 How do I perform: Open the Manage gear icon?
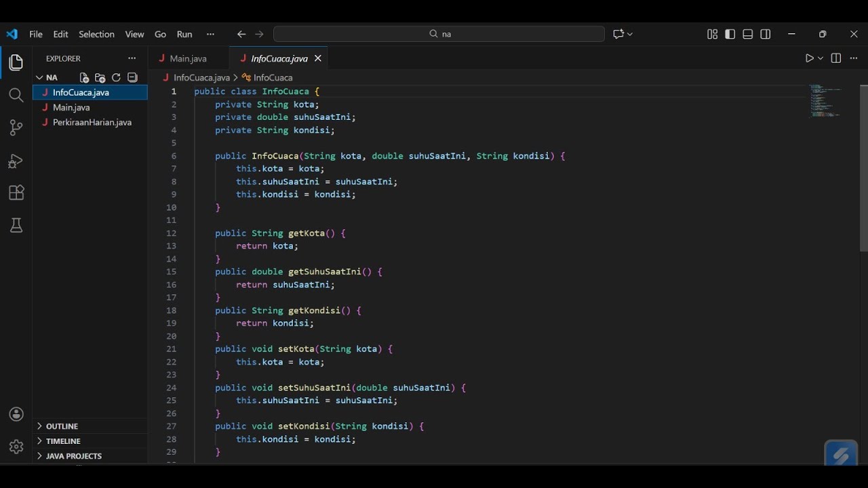tap(16, 447)
